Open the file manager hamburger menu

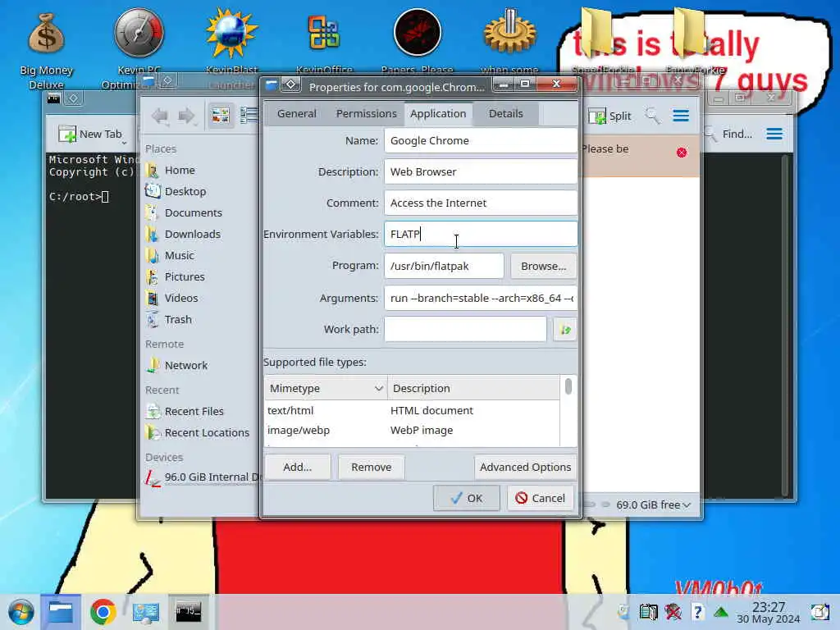pyautogui.click(x=681, y=116)
